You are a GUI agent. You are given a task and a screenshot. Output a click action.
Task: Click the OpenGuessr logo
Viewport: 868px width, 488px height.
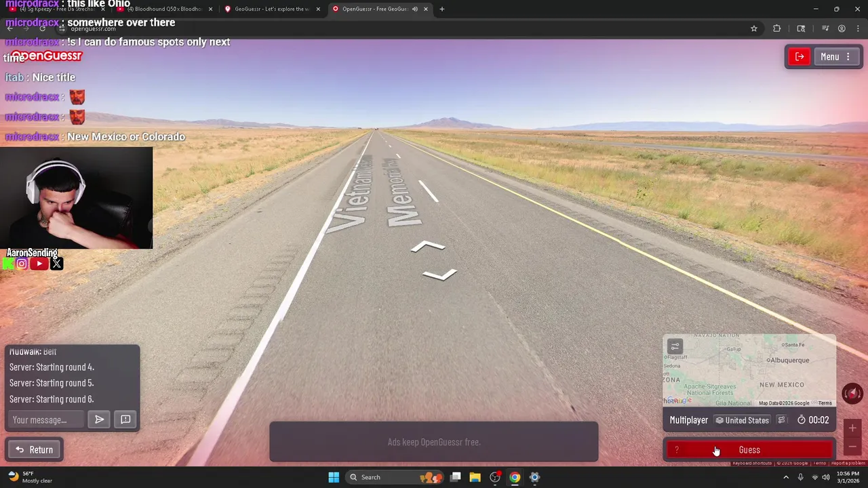coord(45,56)
